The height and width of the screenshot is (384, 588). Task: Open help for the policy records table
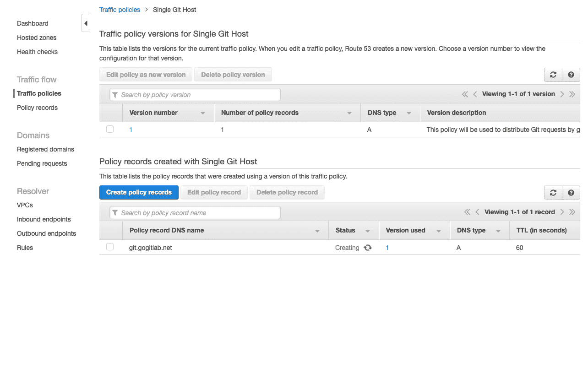click(x=571, y=192)
